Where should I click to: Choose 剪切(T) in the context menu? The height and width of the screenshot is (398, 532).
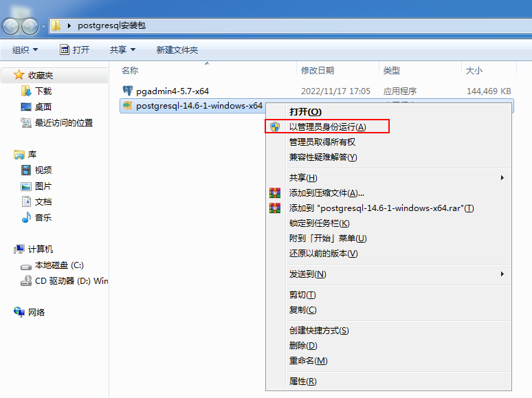(302, 295)
